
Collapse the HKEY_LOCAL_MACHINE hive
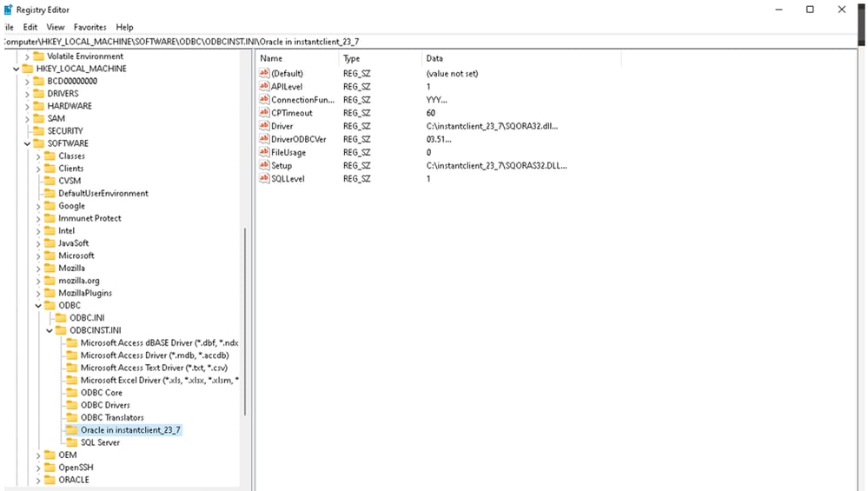click(16, 70)
